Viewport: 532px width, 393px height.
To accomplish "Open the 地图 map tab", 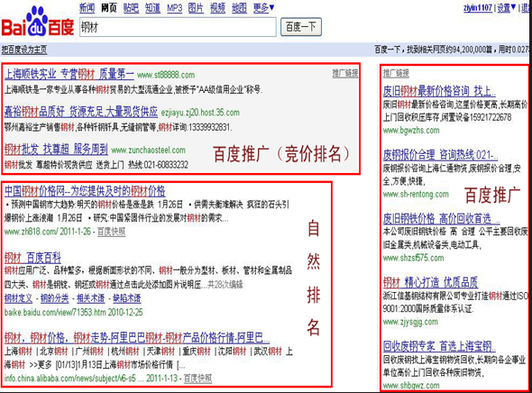I will [239, 8].
